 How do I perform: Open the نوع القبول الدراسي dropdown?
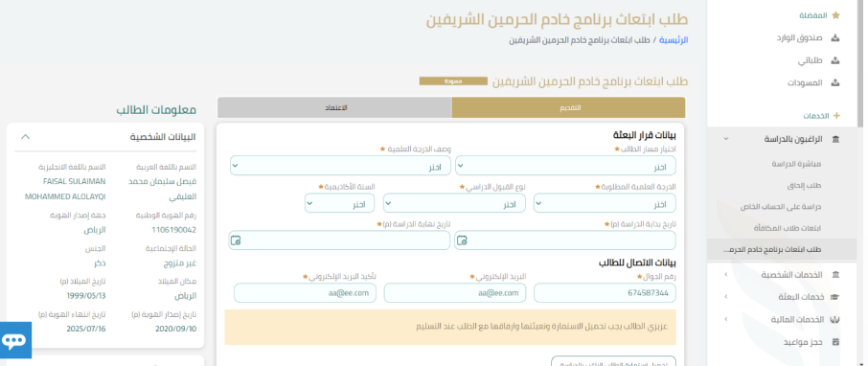click(x=454, y=203)
